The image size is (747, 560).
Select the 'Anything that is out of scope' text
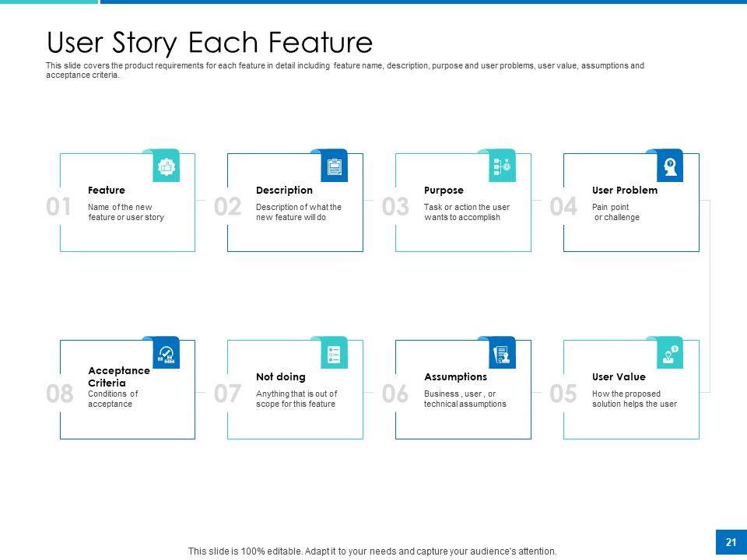pyautogui.click(x=296, y=399)
